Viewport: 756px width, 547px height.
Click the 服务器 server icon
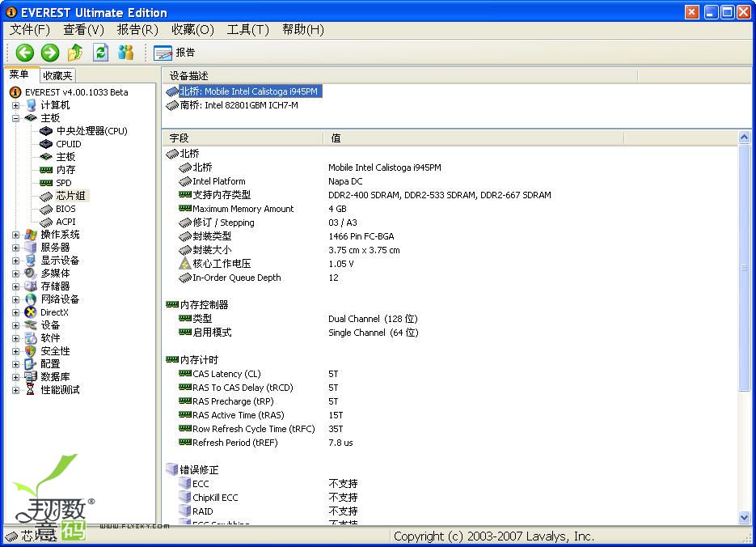coord(31,248)
